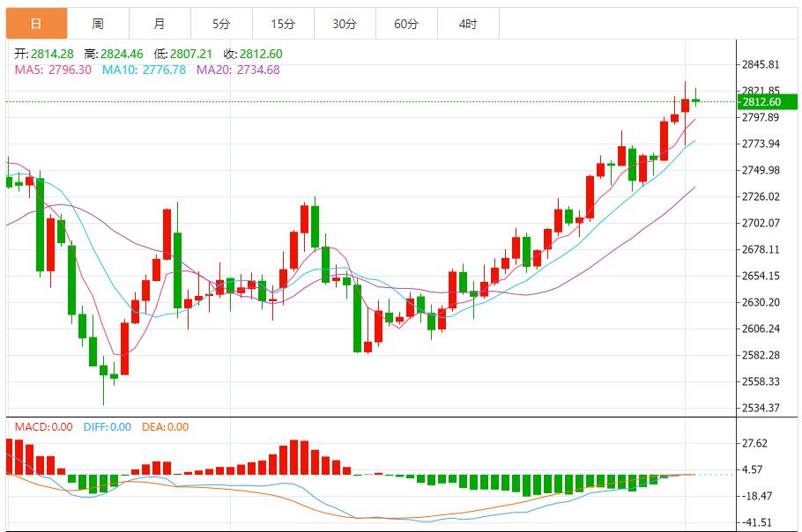The height and width of the screenshot is (532, 802).
Task: Click the DIFF: 0.00 label
Action: tap(107, 427)
